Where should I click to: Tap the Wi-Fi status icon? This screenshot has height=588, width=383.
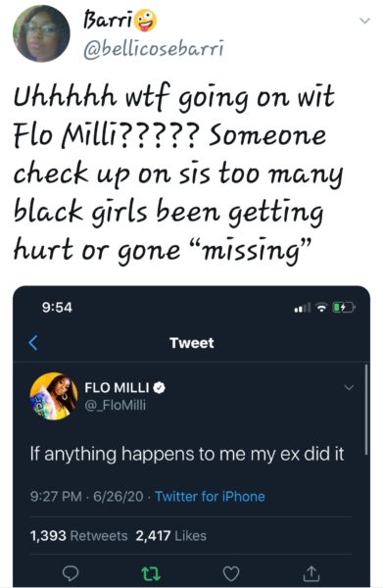(x=322, y=308)
